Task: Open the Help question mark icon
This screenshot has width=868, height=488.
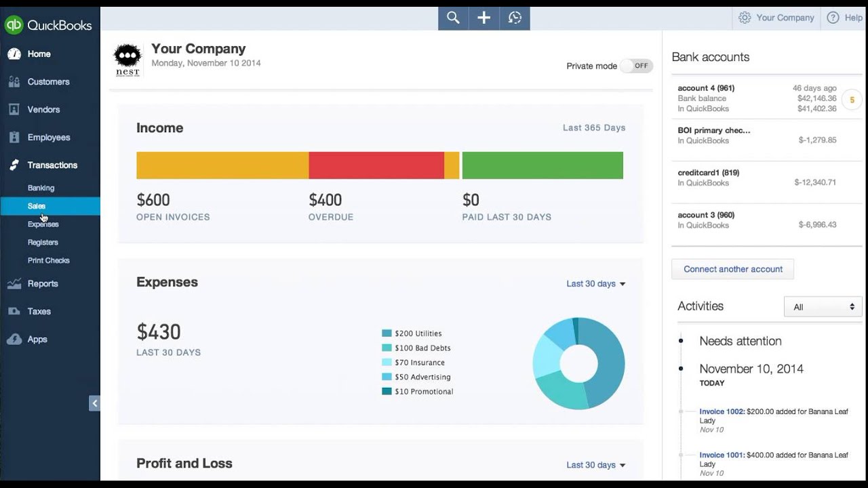Action: click(833, 18)
